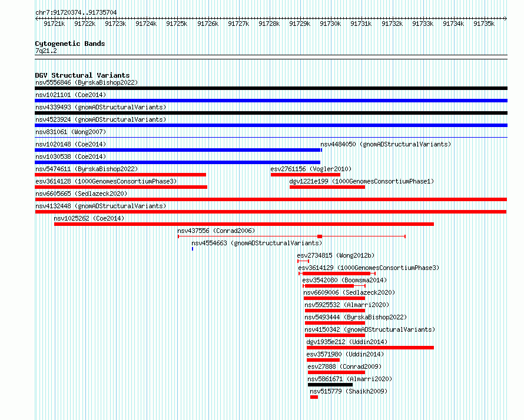This screenshot has height=420, width=524.
Task: Click the red nsv5925532 variant bar
Action: click(x=335, y=311)
